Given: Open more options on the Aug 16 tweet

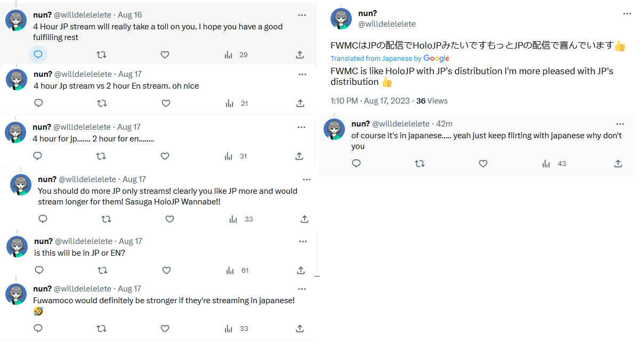Looking at the screenshot, I should coord(302,15).
